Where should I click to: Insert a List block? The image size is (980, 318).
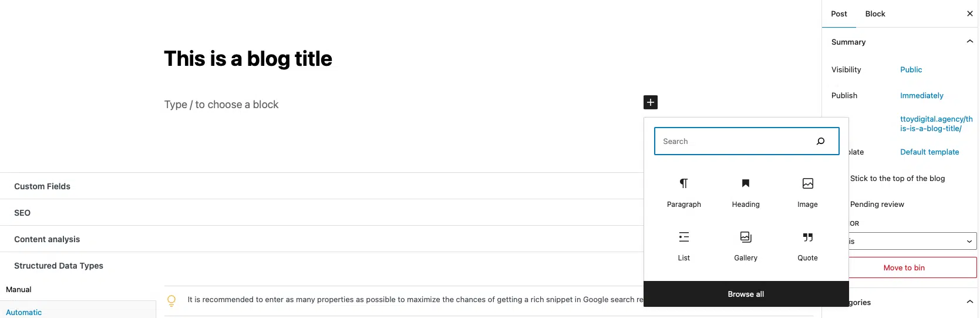683,246
